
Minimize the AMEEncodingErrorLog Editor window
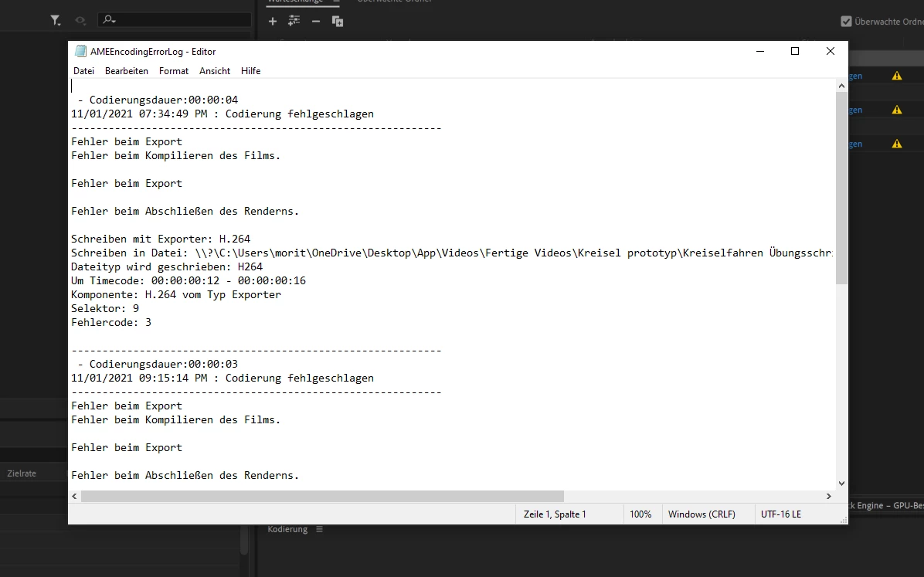(x=760, y=51)
